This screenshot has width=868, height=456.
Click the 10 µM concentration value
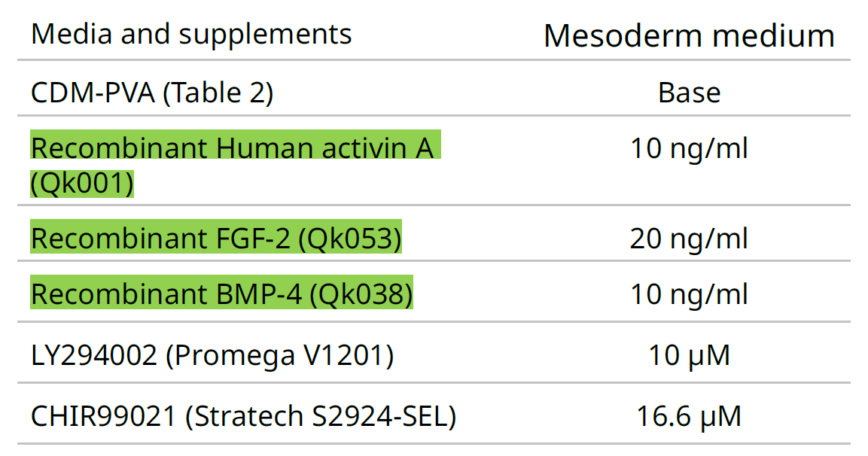pos(689,355)
